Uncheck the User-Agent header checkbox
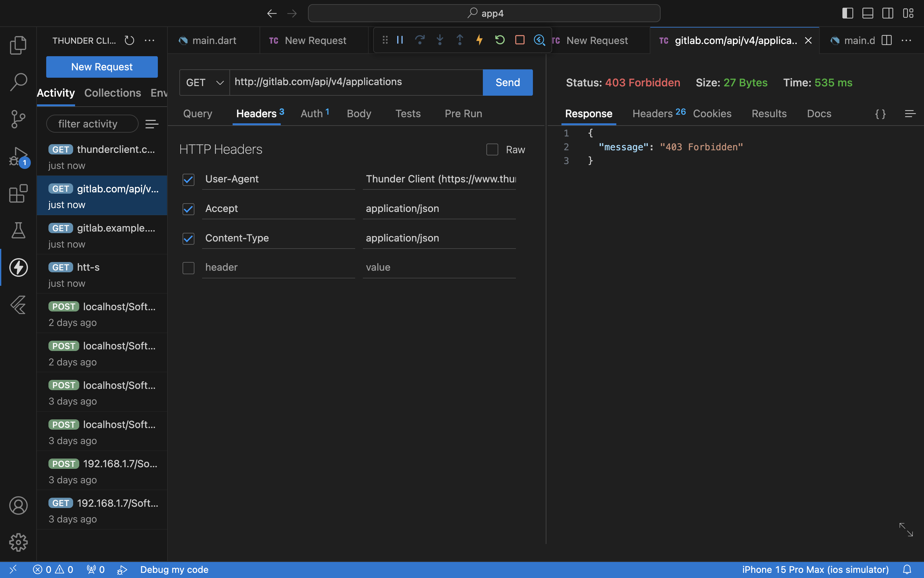This screenshot has height=578, width=924. pos(188,179)
